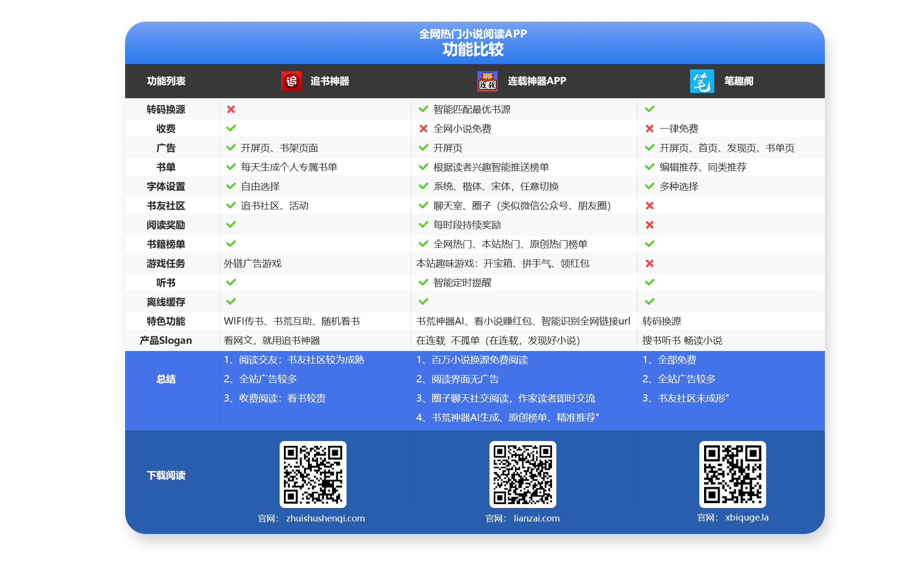Click green check beside 多种选择
The height and width of the screenshot is (572, 924).
(x=650, y=186)
